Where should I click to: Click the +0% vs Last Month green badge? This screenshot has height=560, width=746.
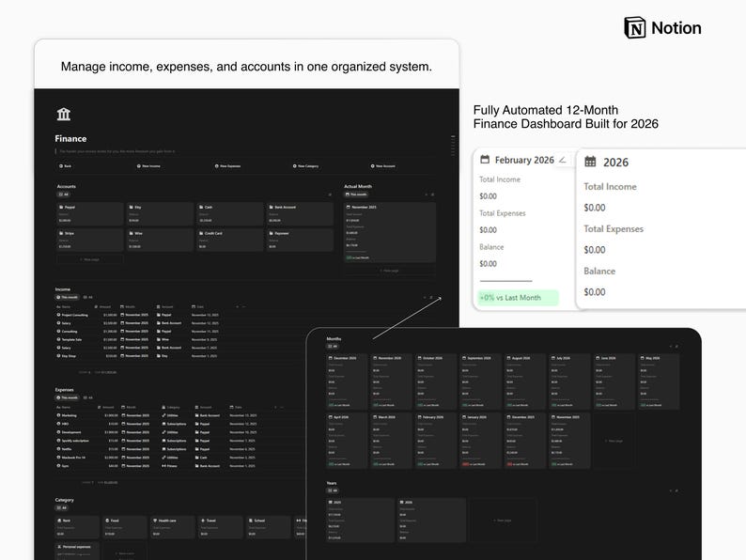[518, 297]
